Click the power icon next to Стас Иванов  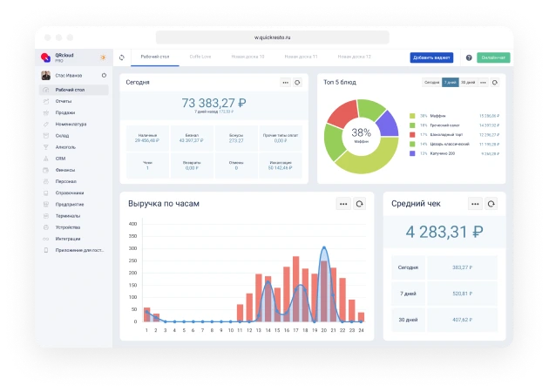[x=104, y=76]
